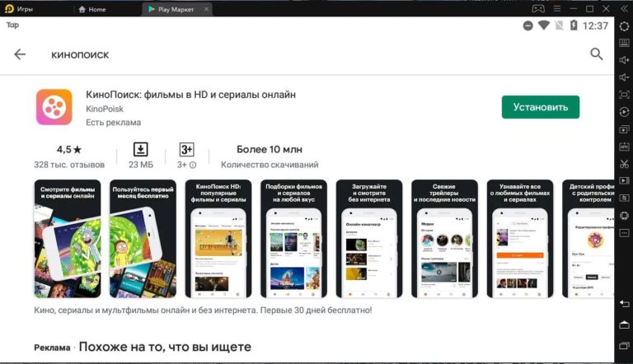
Task: Toggle fullscreen icon in sidebar
Action: click(624, 95)
